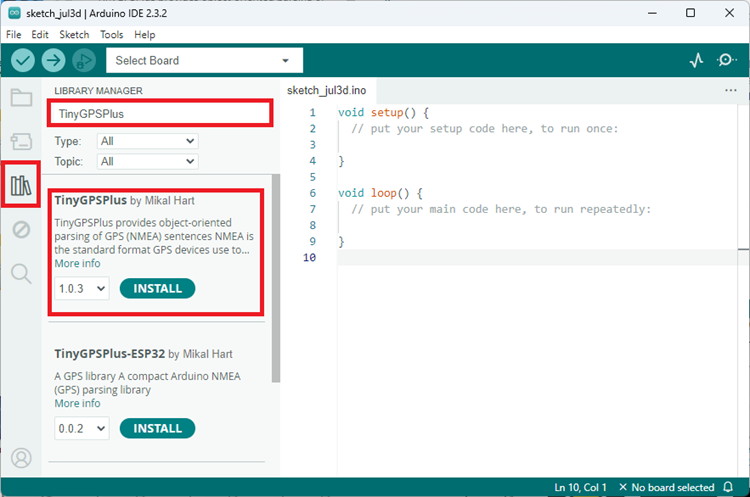
Task: Open the Boards Manager sidebar icon
Action: tap(21, 141)
